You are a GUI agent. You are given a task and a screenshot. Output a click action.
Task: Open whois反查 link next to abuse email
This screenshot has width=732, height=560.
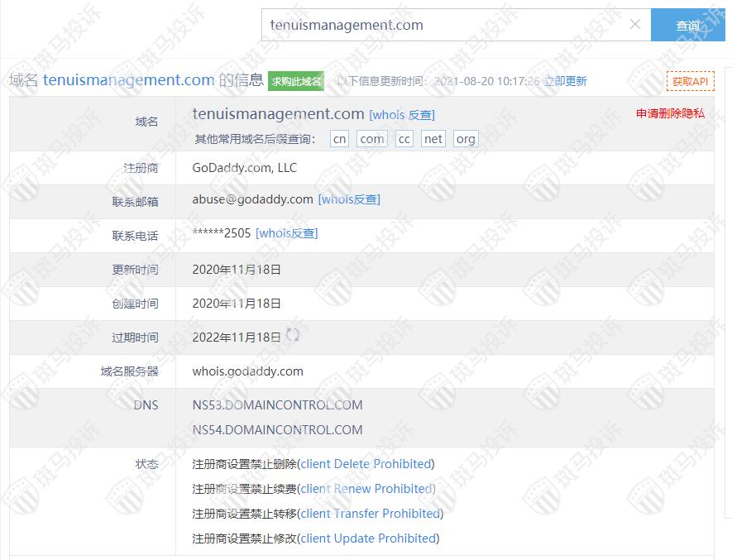pos(349,199)
